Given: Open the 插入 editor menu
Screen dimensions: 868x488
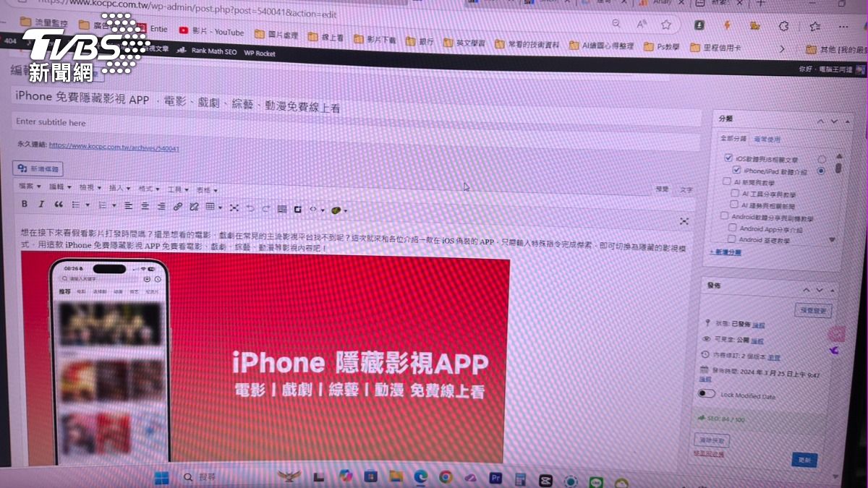Looking at the screenshot, I should point(119,188).
